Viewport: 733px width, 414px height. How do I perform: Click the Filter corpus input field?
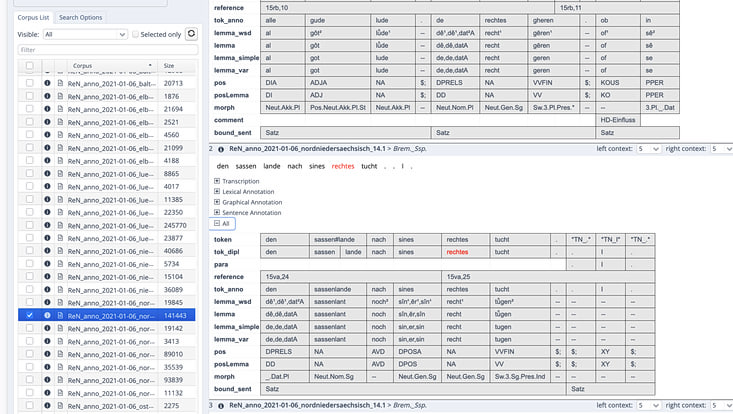[108, 50]
